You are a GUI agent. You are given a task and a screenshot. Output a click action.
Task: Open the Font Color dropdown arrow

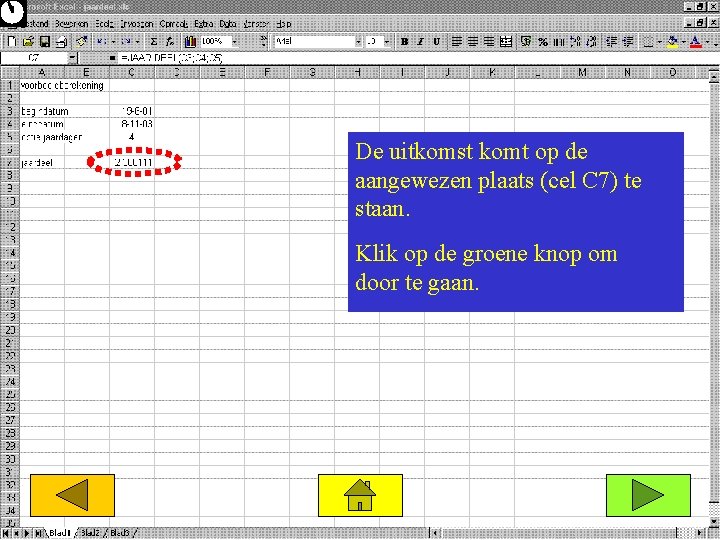[708, 42]
